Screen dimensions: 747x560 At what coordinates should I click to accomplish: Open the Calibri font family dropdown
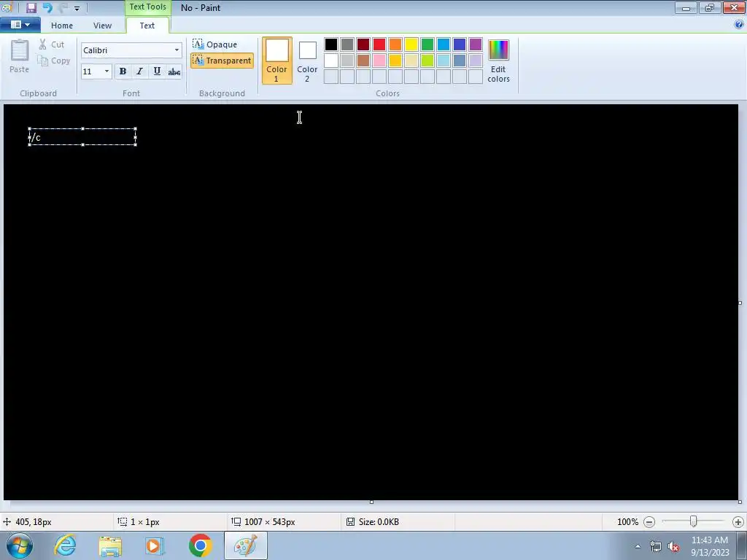coord(177,50)
